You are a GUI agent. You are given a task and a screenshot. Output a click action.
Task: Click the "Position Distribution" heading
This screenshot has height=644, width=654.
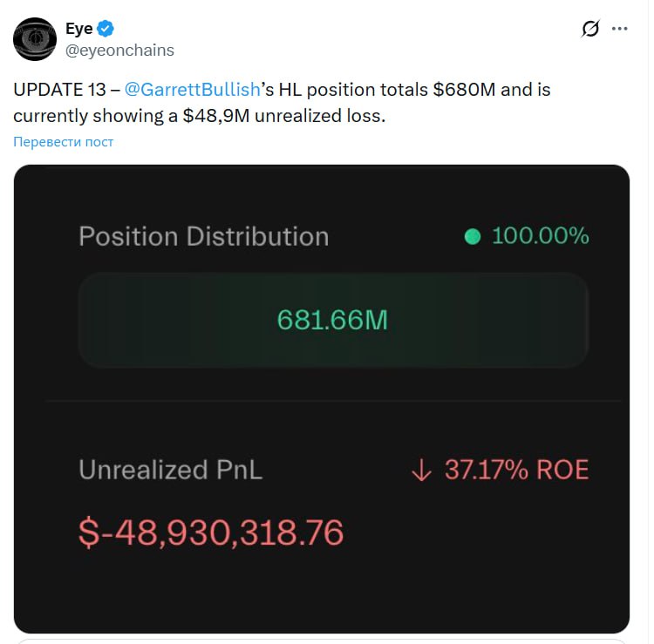(203, 236)
